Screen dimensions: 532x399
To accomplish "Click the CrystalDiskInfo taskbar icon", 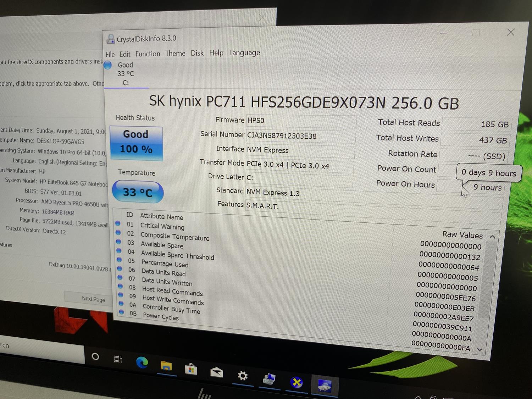I will 325,386.
